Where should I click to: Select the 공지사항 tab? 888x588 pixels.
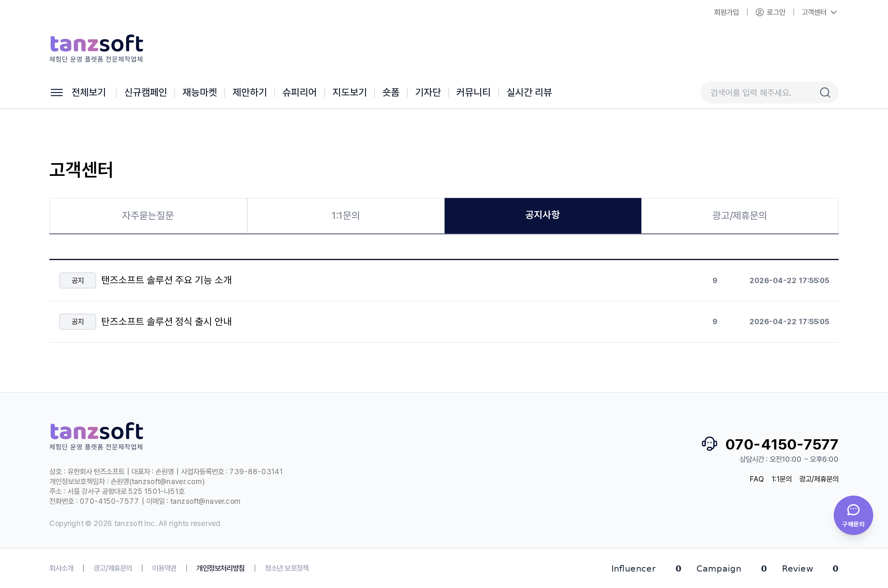coord(543,216)
